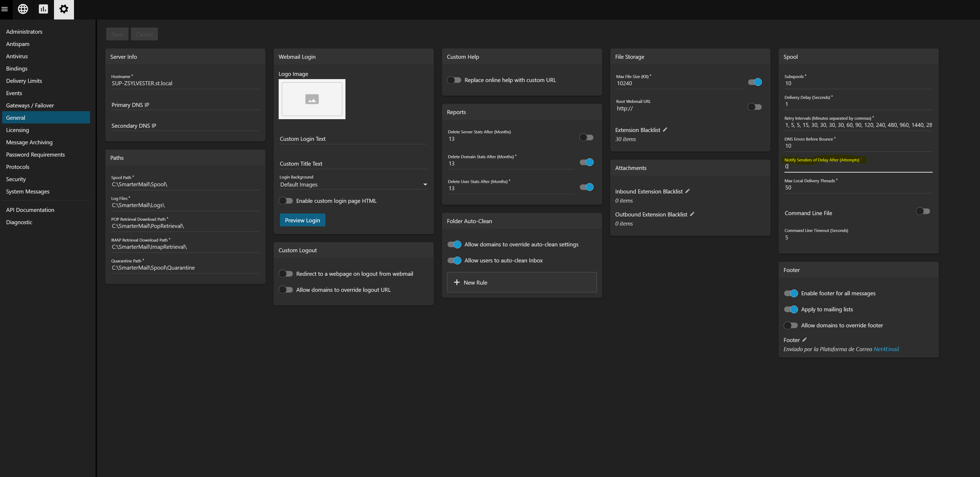980x477 pixels.
Task: Enable Replace online help with custom URL
Action: pyautogui.click(x=454, y=80)
